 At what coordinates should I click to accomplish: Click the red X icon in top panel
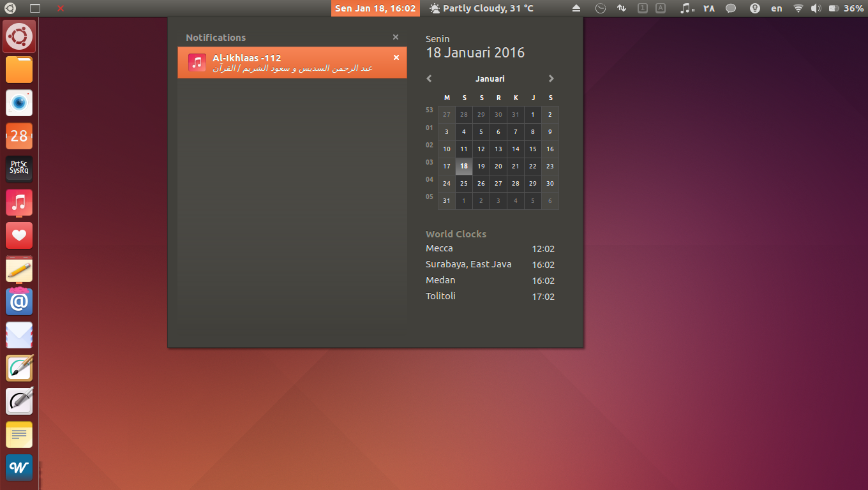click(61, 8)
